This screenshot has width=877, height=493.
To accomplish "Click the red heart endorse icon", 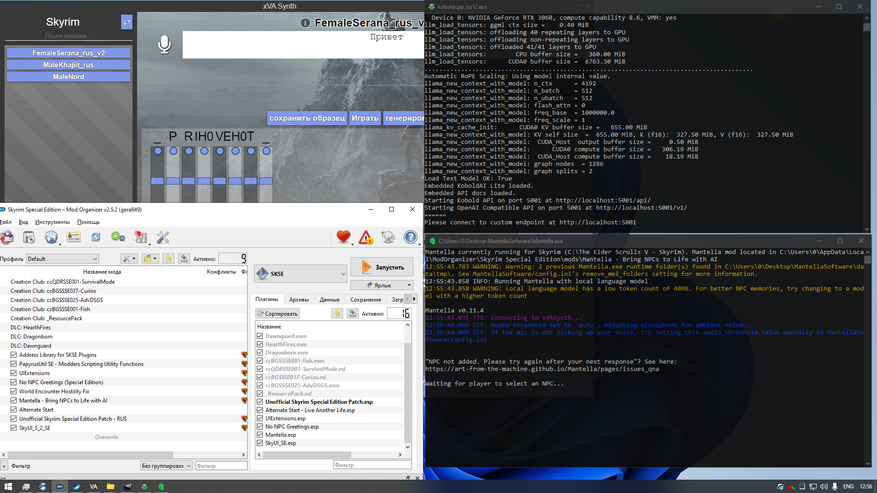I will tap(343, 237).
